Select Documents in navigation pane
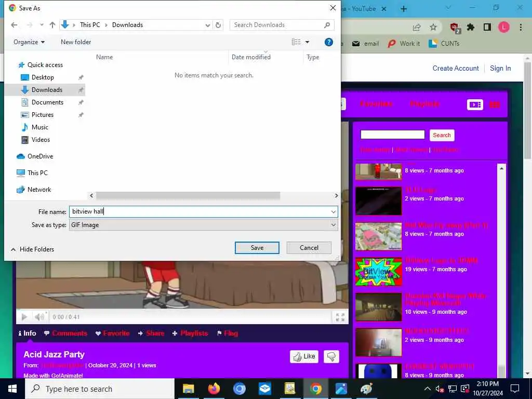 pyautogui.click(x=47, y=102)
